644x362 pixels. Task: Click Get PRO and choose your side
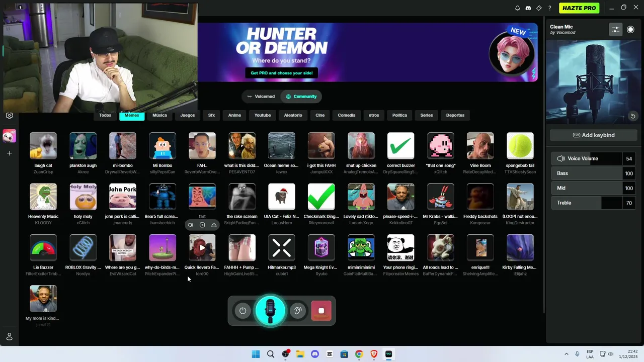(x=282, y=73)
